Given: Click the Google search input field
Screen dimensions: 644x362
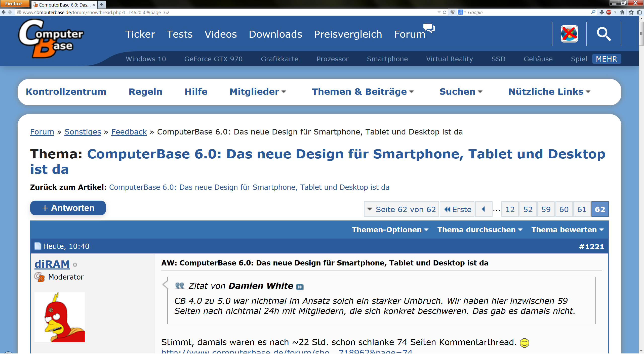Looking at the screenshot, I should (528, 12).
